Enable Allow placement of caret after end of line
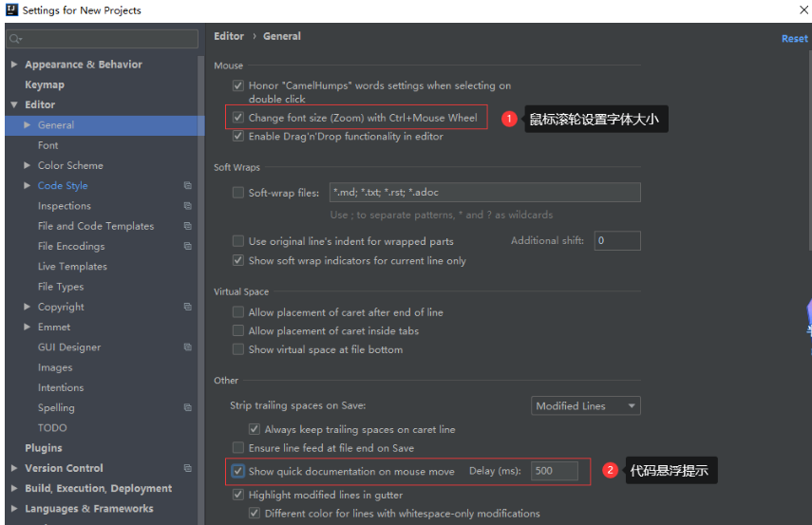Screen dimensions: 812x525 click(238, 312)
